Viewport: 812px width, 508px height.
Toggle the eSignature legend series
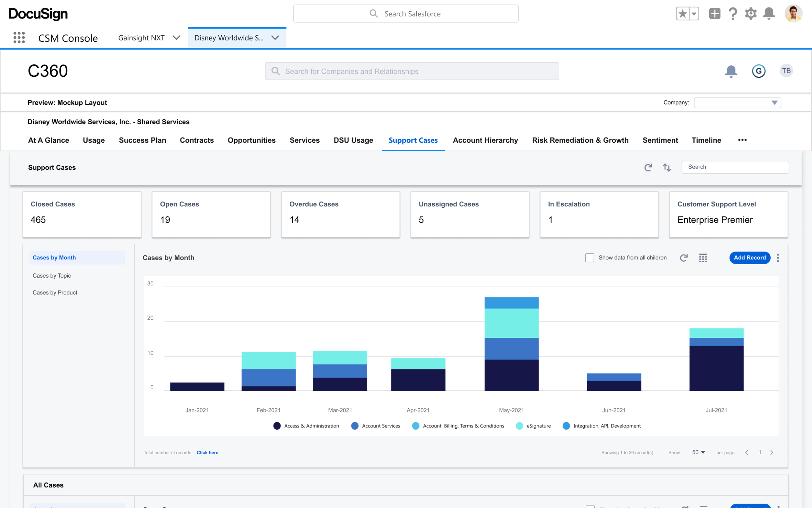pyautogui.click(x=538, y=426)
